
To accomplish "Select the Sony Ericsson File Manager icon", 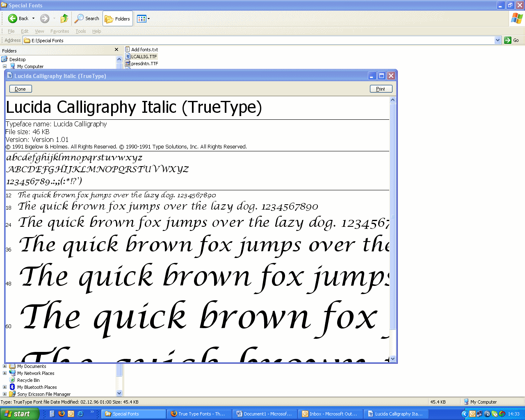I will click(12, 394).
